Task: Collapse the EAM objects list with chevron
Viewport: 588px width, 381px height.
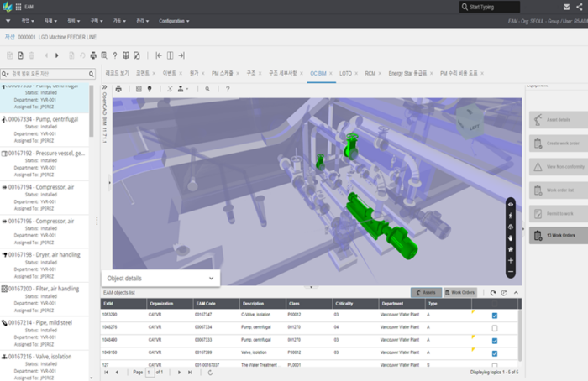Action: point(516,293)
